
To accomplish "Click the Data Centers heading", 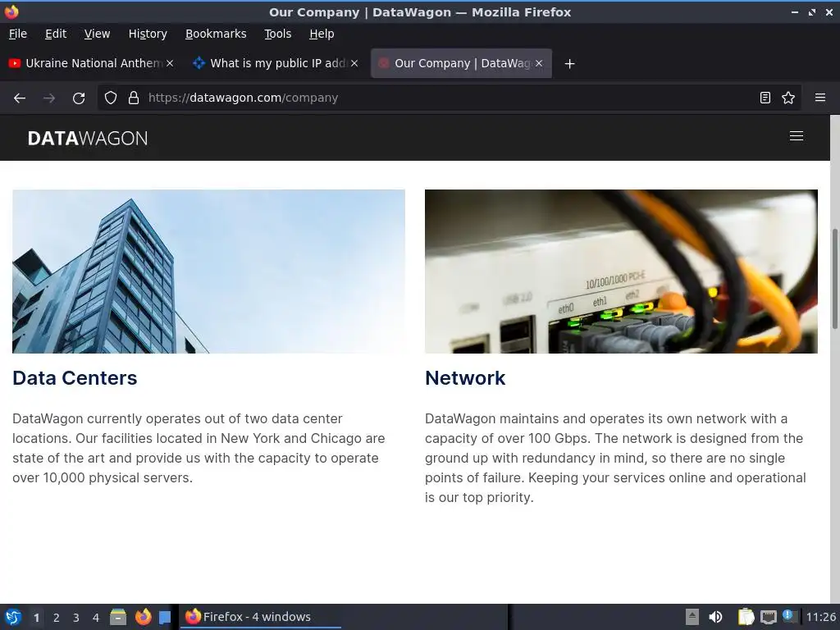I will (x=75, y=377).
